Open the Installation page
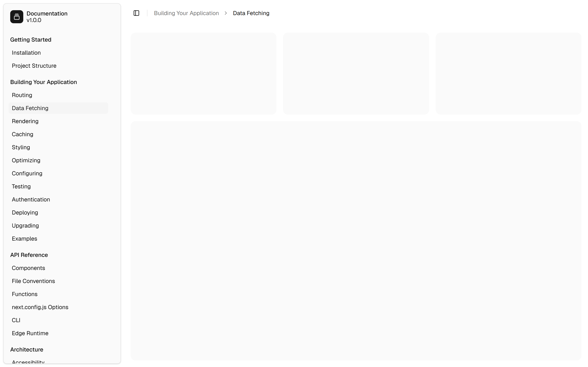Image resolution: width=588 pixels, height=367 pixels. pyautogui.click(x=26, y=53)
